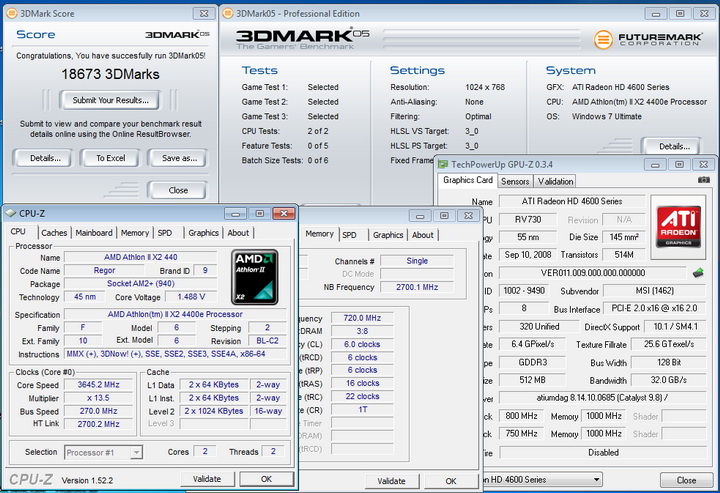Click the Multiplier value x 13.5

point(98,398)
